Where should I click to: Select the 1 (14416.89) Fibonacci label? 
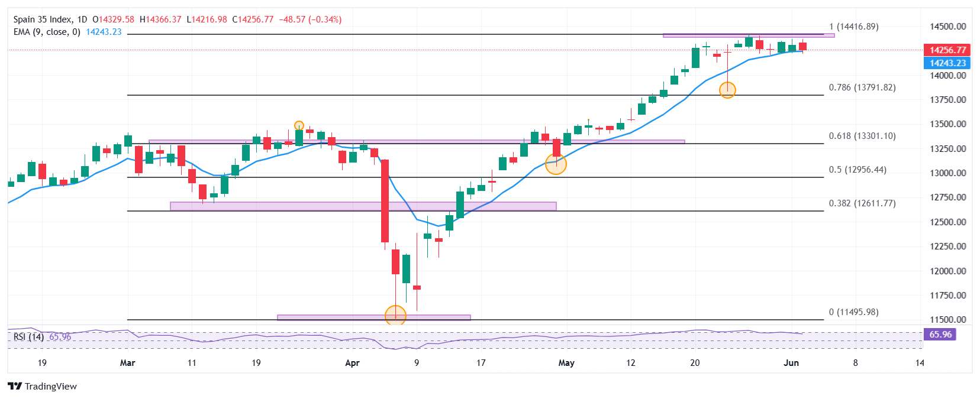pyautogui.click(x=853, y=27)
